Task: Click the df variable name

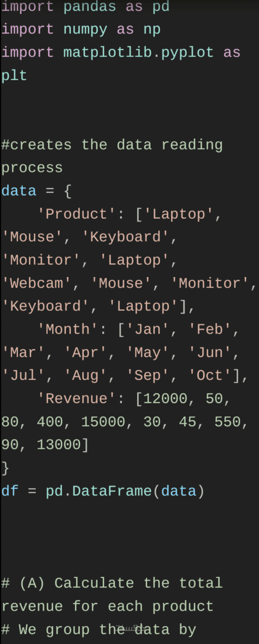Action: point(10,491)
